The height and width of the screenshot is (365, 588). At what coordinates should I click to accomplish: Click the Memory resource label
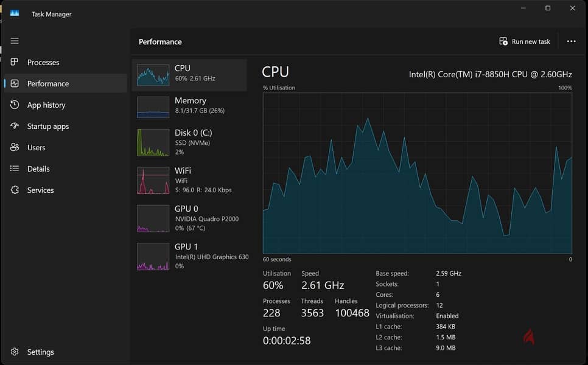[x=191, y=100]
